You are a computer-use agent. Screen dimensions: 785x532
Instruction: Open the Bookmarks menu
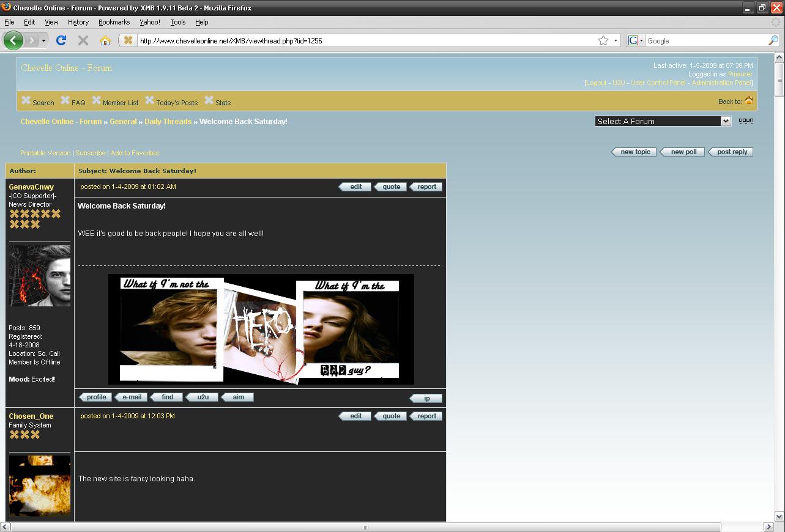tap(114, 22)
